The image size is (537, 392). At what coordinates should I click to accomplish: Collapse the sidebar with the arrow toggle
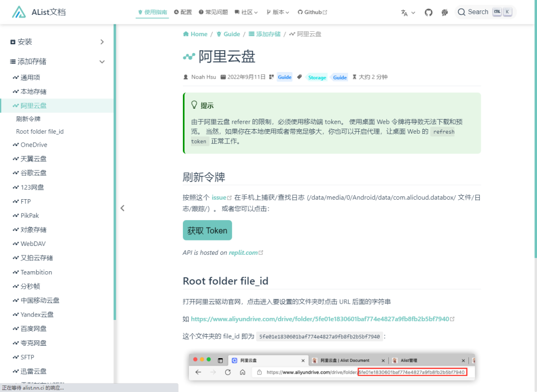click(x=123, y=208)
